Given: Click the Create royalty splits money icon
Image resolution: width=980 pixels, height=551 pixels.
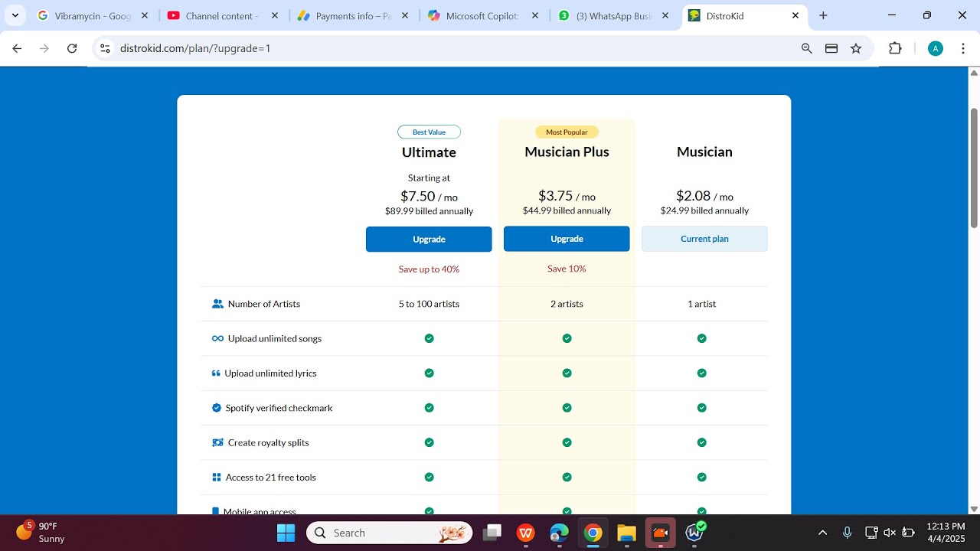Looking at the screenshot, I should [217, 442].
